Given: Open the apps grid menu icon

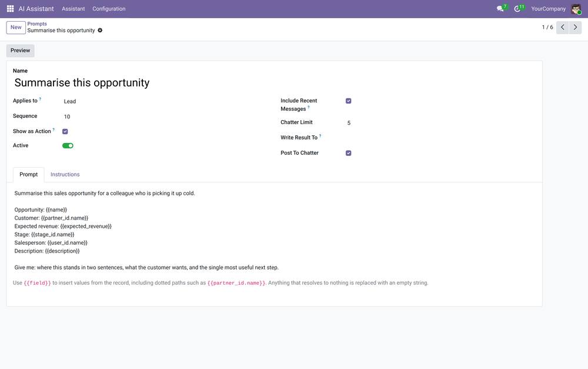Looking at the screenshot, I should (x=10, y=9).
